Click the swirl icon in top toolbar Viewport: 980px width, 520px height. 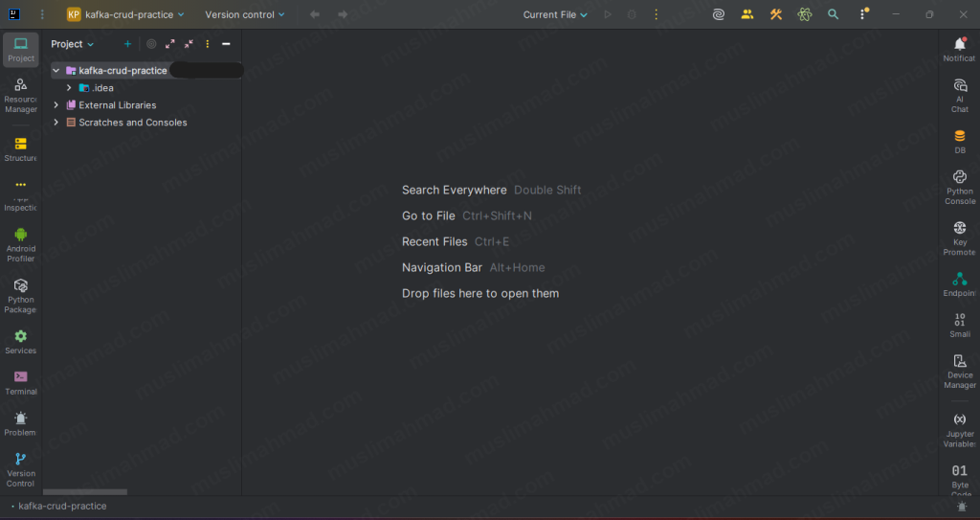[x=718, y=14]
